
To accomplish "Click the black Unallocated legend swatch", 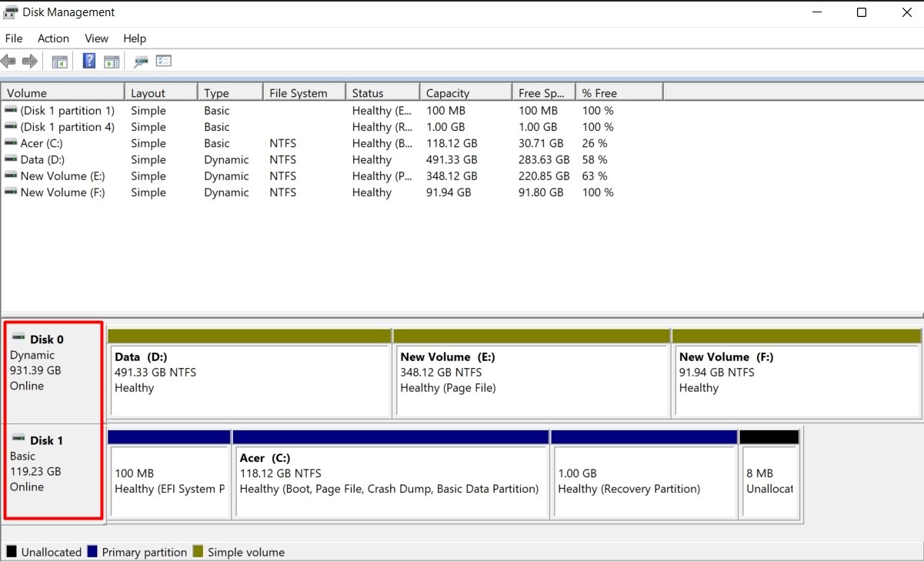I will 12,551.
